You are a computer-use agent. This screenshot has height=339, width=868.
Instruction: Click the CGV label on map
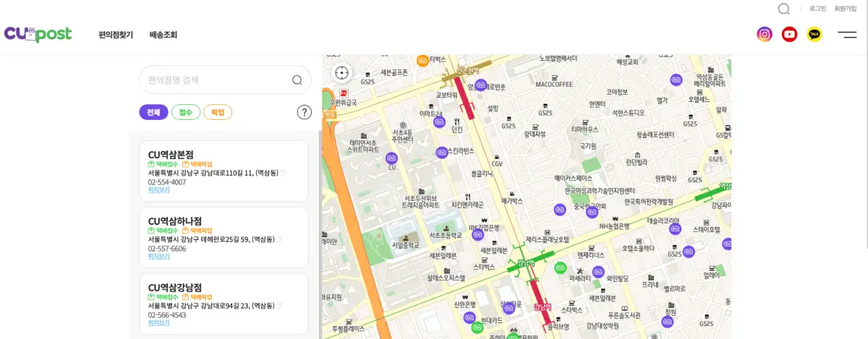(x=497, y=164)
